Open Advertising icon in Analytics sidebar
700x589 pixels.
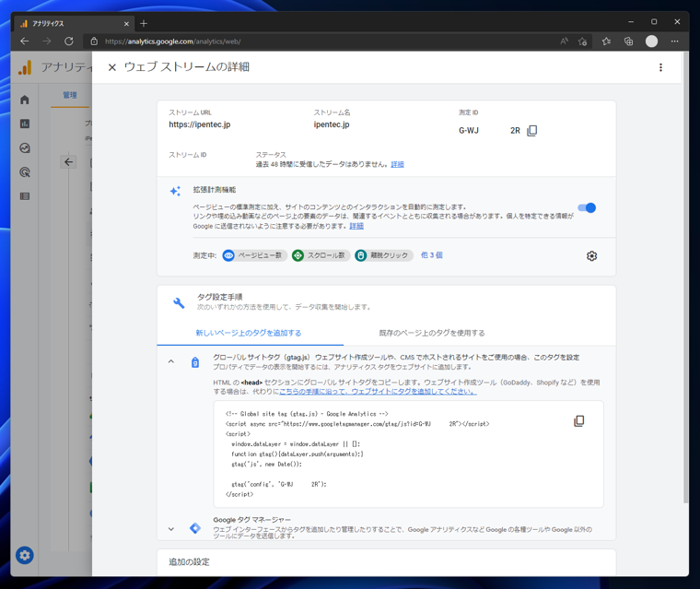click(x=25, y=172)
